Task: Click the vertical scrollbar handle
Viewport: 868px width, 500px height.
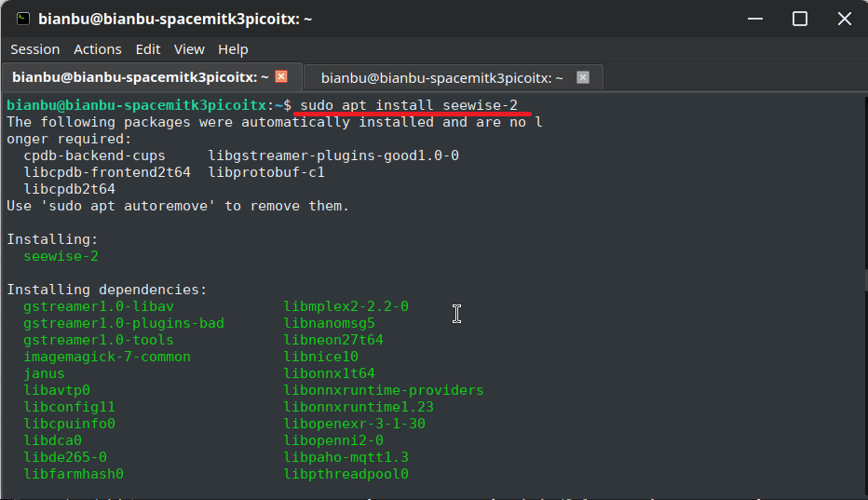Action: (x=865, y=280)
